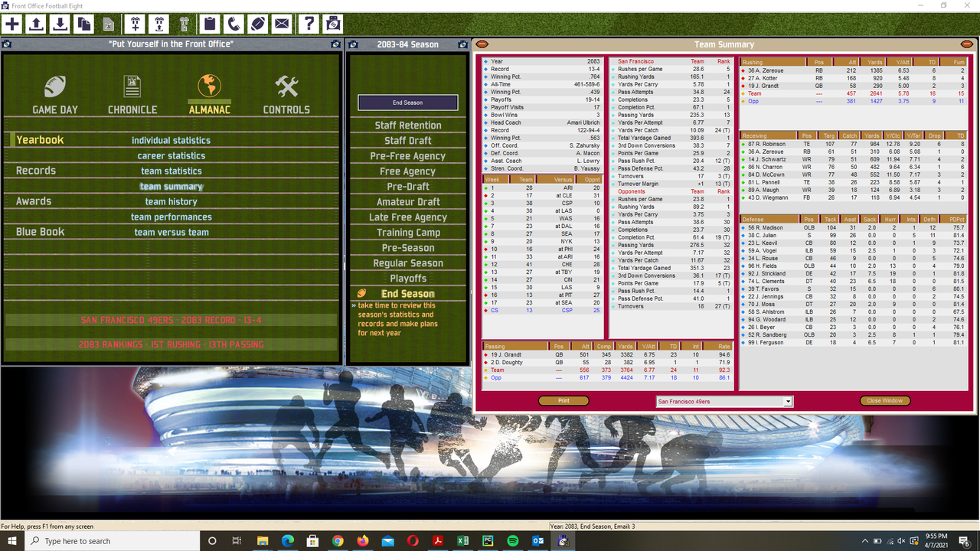Click the phone toolbar icon
Image resolution: width=980 pixels, height=551 pixels.
[233, 24]
